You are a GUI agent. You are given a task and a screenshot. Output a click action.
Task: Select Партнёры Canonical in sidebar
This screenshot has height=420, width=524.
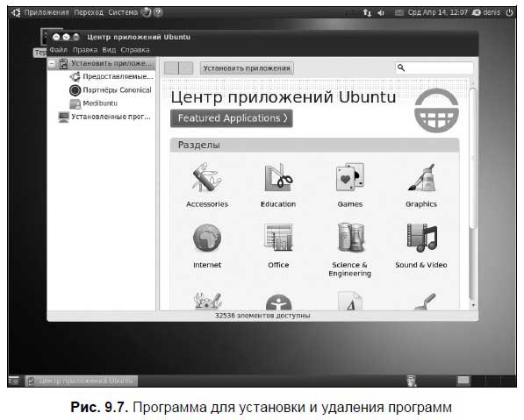click(x=111, y=89)
